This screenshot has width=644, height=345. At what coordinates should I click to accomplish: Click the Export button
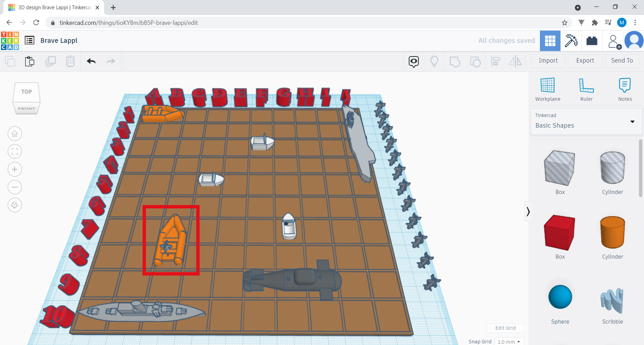(585, 61)
